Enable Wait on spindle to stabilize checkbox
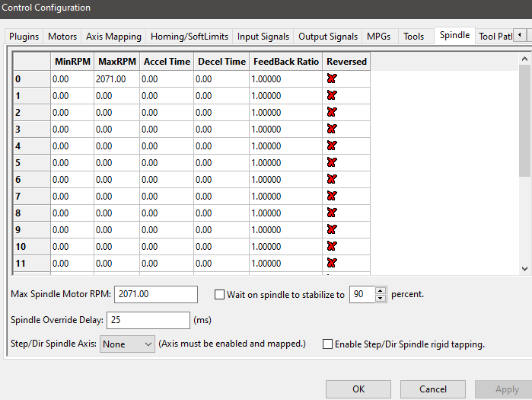Viewport: 532px width, 400px height. [x=219, y=294]
